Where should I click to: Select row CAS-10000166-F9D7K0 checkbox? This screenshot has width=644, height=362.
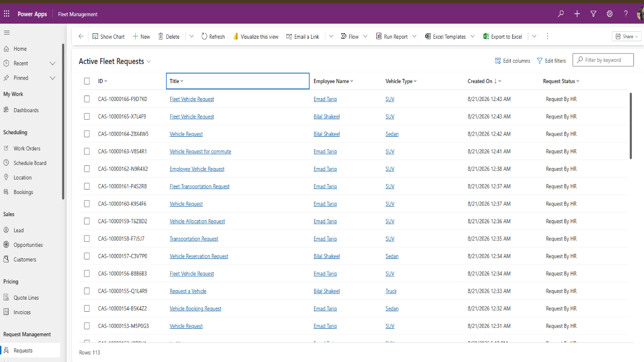point(87,99)
